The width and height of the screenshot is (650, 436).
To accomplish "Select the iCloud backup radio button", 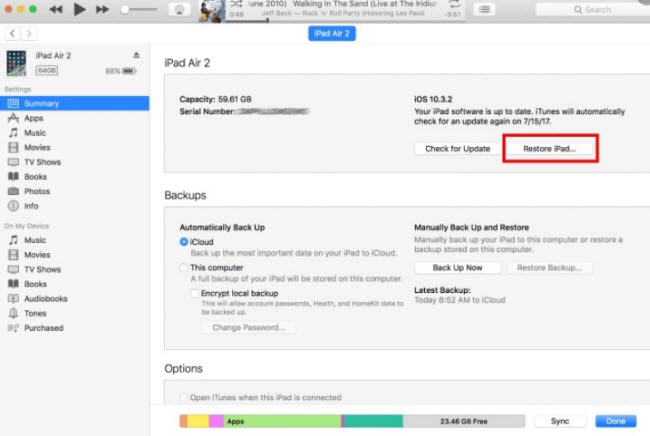I will click(x=184, y=242).
